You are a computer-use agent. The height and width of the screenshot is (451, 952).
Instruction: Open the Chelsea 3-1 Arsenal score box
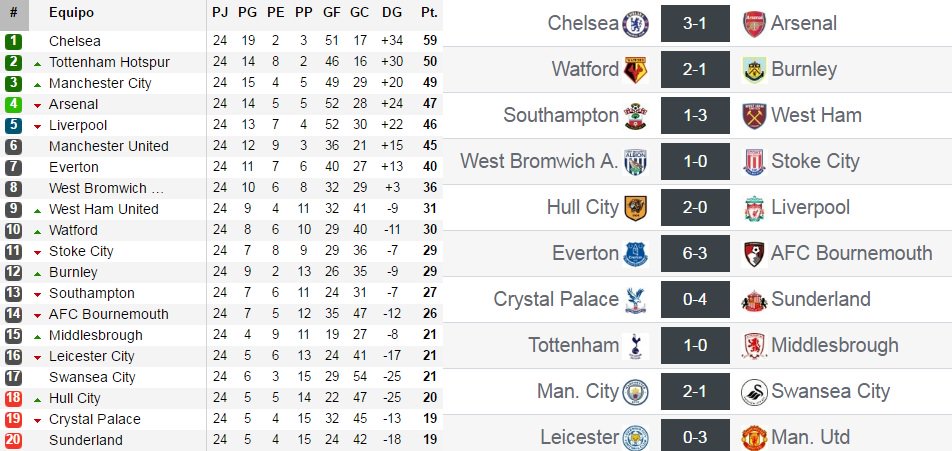click(695, 24)
